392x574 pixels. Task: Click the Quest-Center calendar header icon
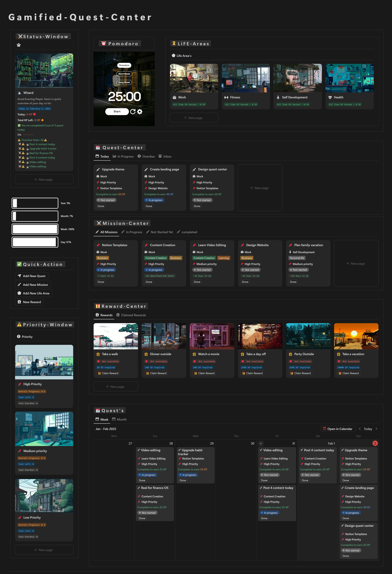pyautogui.click(x=98, y=147)
